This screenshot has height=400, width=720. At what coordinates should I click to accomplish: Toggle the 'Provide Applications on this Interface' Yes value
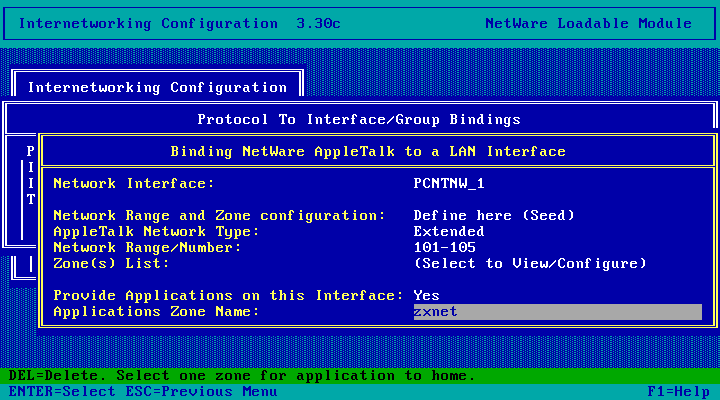[x=427, y=296]
